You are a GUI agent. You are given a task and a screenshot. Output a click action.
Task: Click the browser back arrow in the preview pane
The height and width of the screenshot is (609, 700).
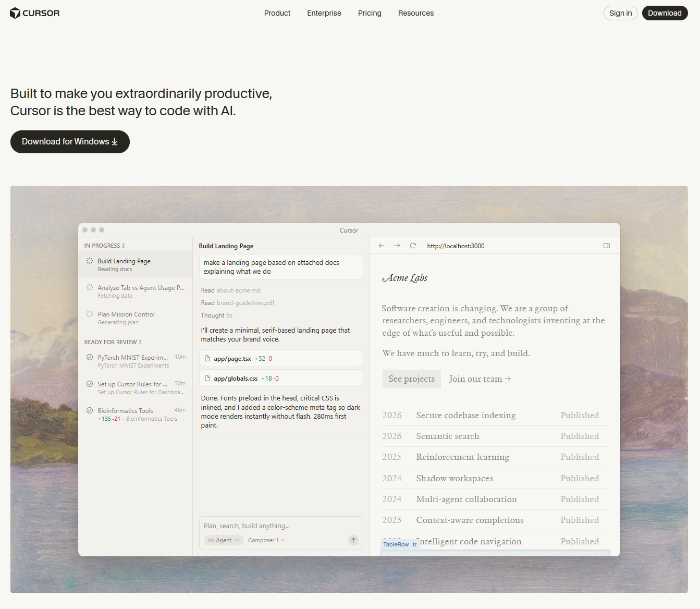coord(381,245)
